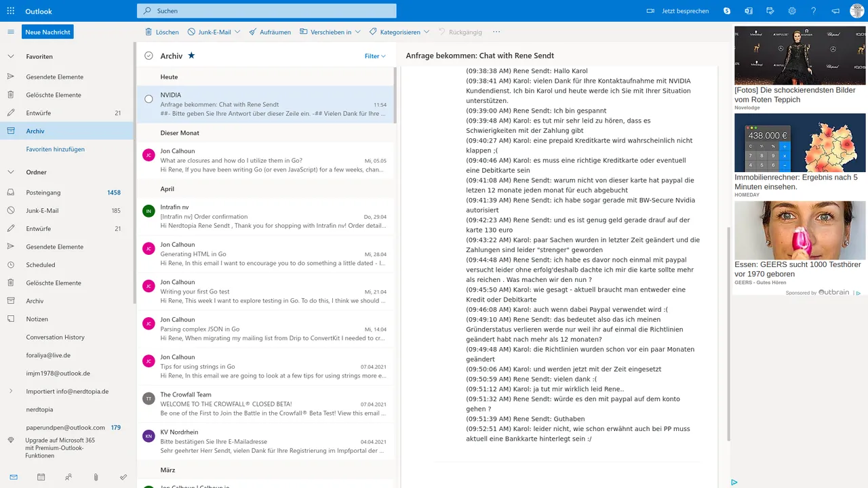Image resolution: width=868 pixels, height=488 pixels.
Task: Click Favoriten hinzufügen link
Action: tap(56, 149)
